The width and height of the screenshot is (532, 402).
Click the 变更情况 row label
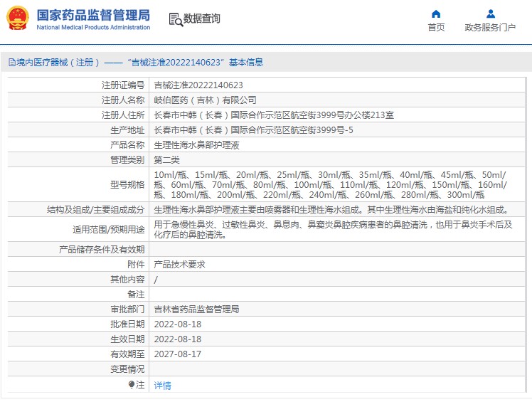(127, 369)
